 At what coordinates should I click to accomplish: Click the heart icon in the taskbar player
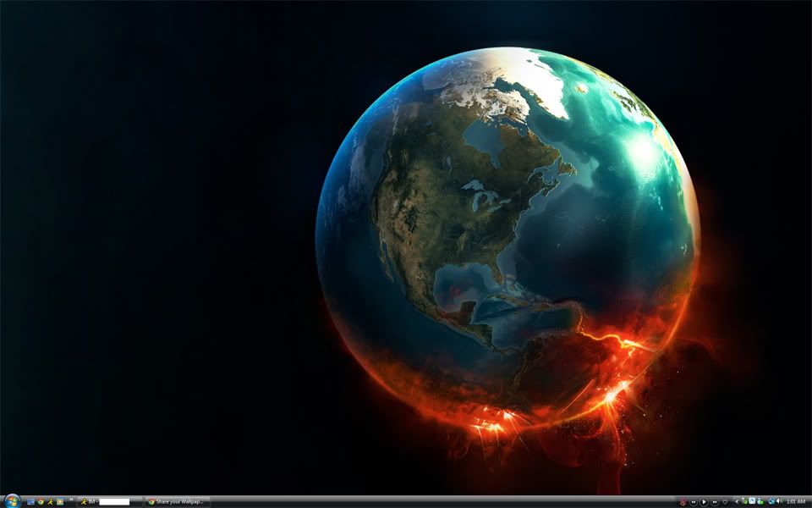pos(725,502)
